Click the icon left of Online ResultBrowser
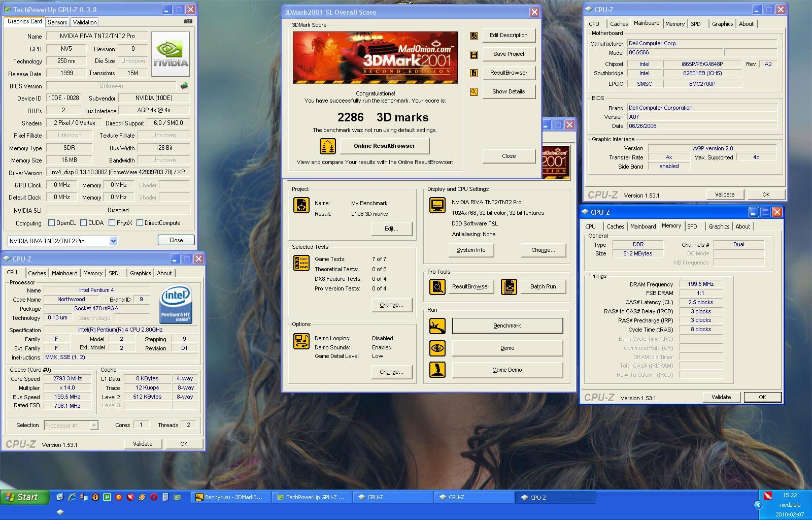 328,146
